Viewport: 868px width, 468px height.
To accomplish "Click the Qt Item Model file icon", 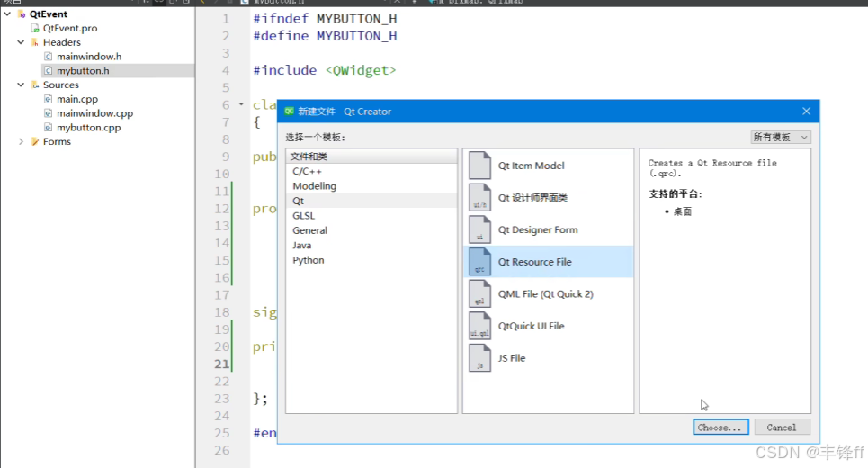I will tap(479, 165).
